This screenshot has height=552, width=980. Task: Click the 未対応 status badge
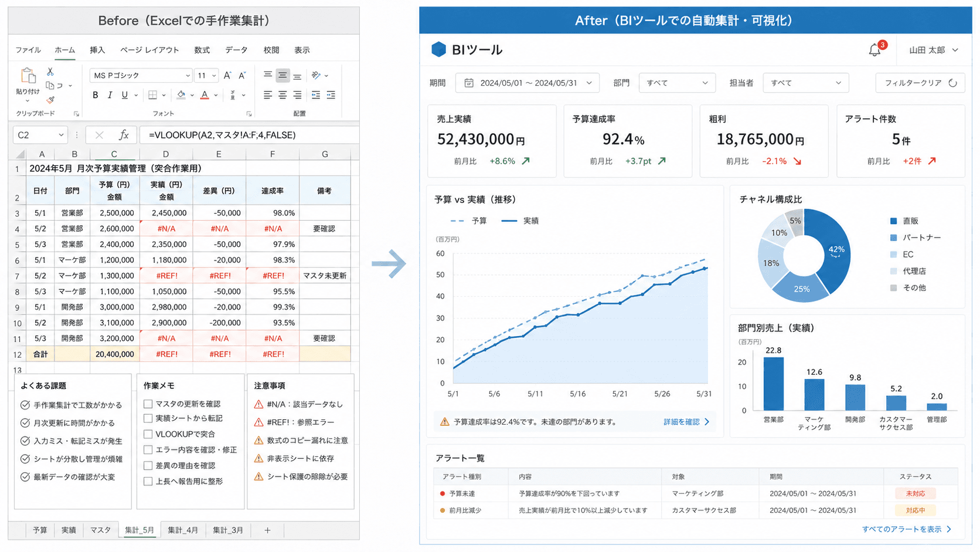[915, 494]
